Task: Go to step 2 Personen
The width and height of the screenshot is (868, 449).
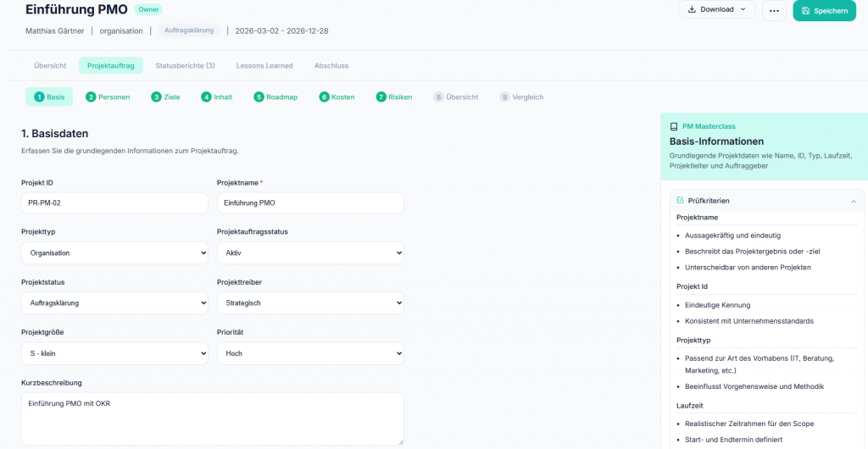Action: pos(108,97)
